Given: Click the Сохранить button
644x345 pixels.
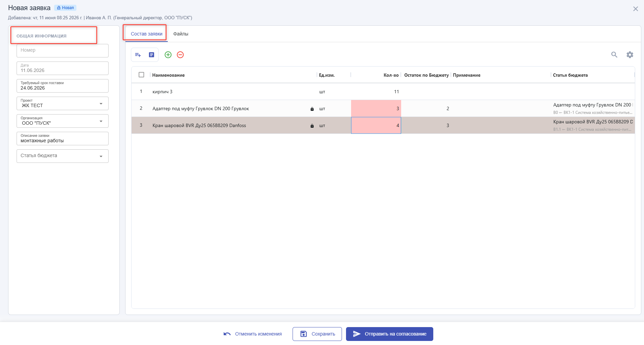Looking at the screenshot, I should 317,334.
